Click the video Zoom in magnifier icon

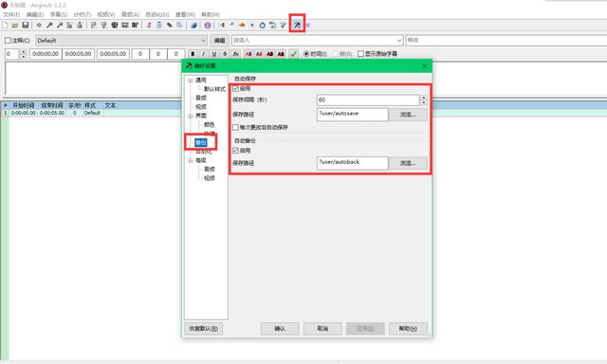[x=49, y=26]
